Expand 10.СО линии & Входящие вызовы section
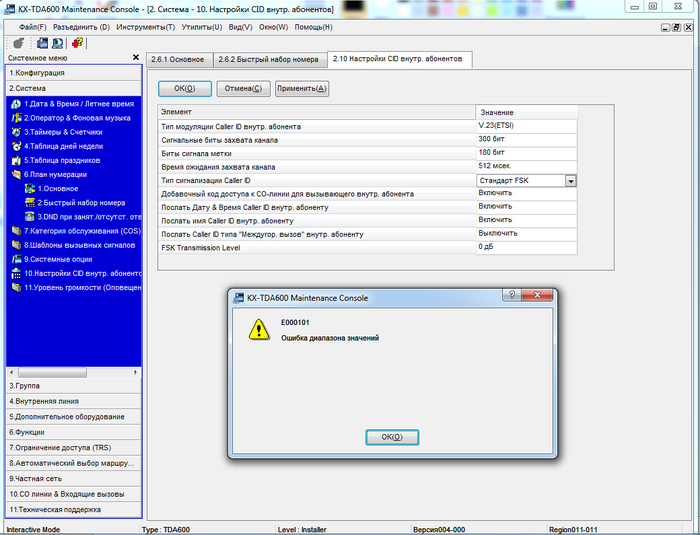The image size is (700, 535). [74, 494]
